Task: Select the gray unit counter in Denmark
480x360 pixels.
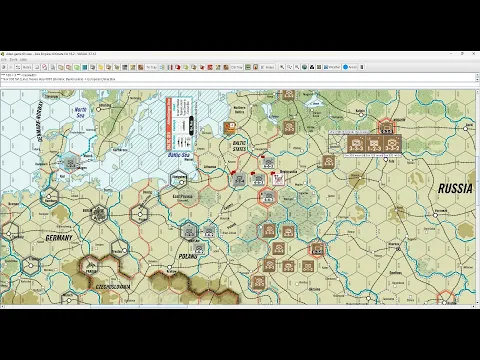Action: 70,163
